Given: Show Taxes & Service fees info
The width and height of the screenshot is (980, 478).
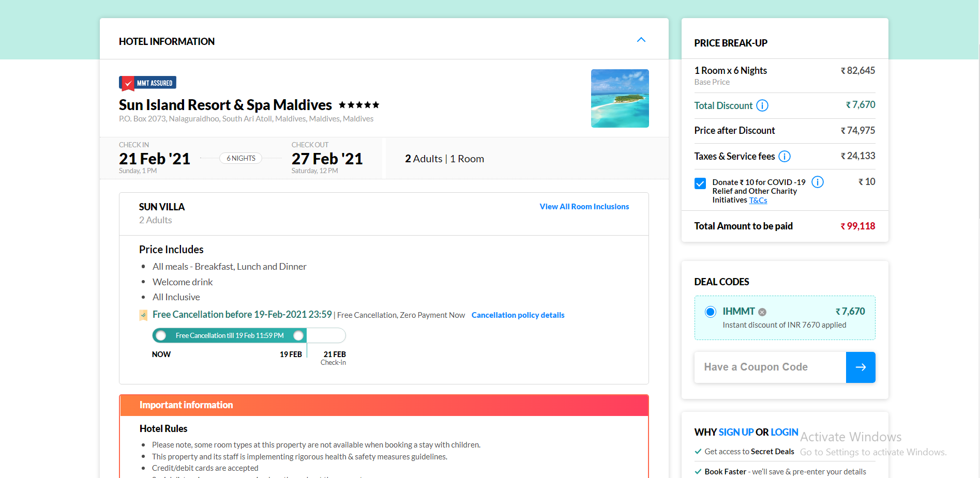Looking at the screenshot, I should (x=785, y=156).
